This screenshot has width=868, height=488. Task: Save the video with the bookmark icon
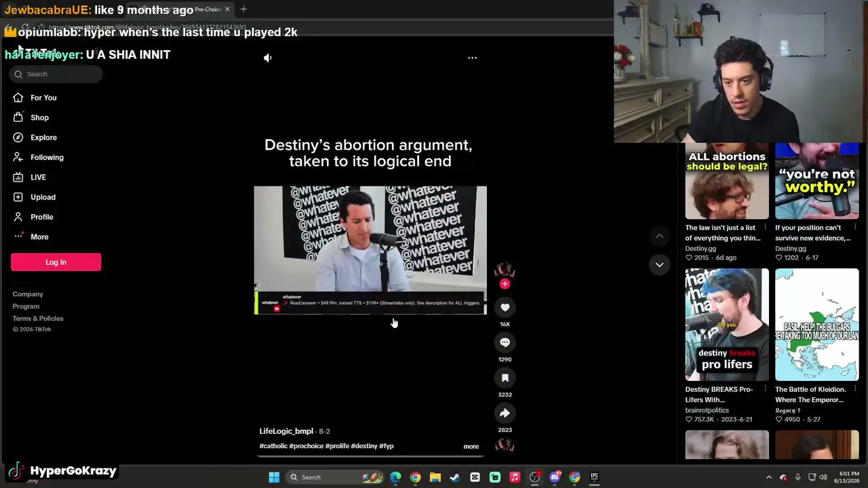505,378
